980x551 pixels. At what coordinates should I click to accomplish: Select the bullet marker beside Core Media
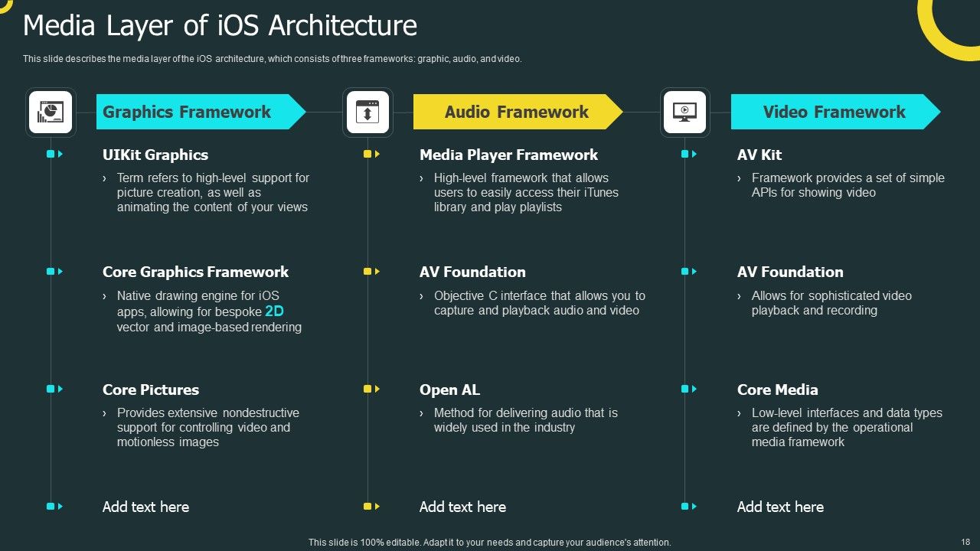click(x=689, y=389)
